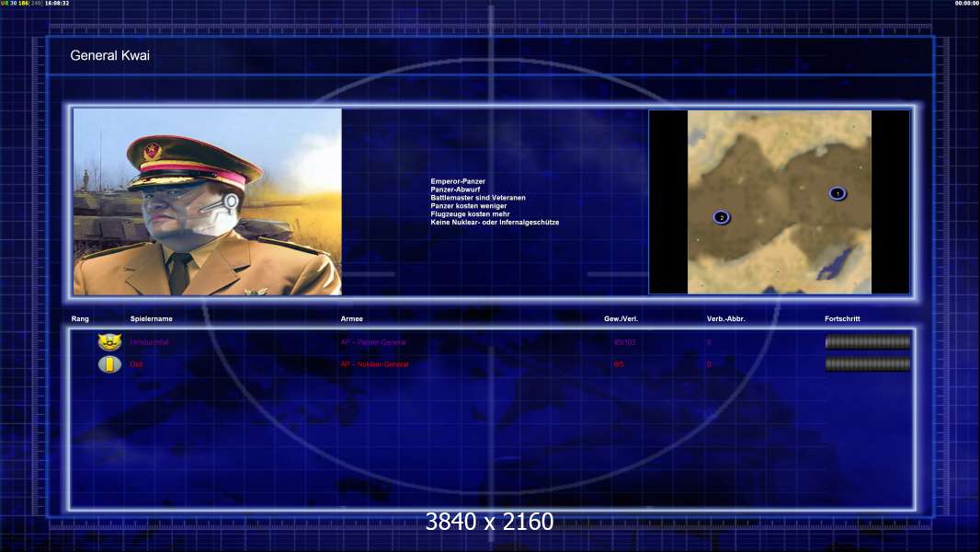Click the General Kwai portrait image
The height and width of the screenshot is (552, 980).
[208, 201]
